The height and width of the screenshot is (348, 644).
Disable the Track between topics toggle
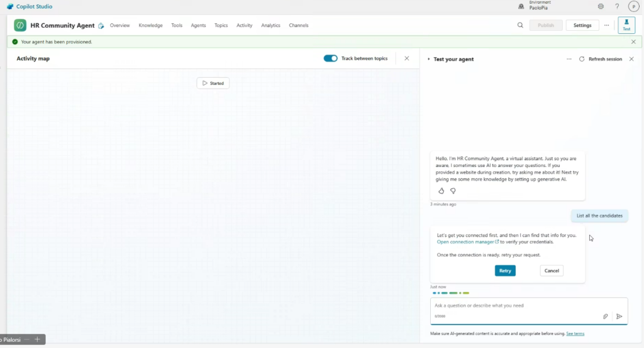point(330,58)
